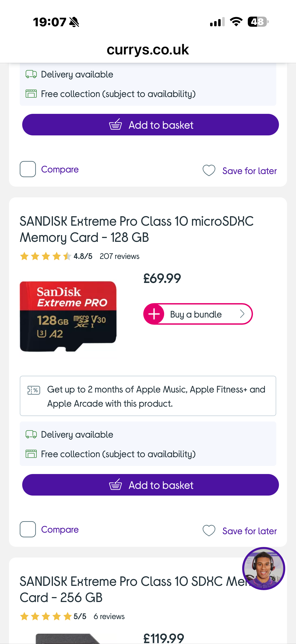Tap the pink plus bundle icon
Image resolution: width=296 pixels, height=644 pixels.
(154, 314)
